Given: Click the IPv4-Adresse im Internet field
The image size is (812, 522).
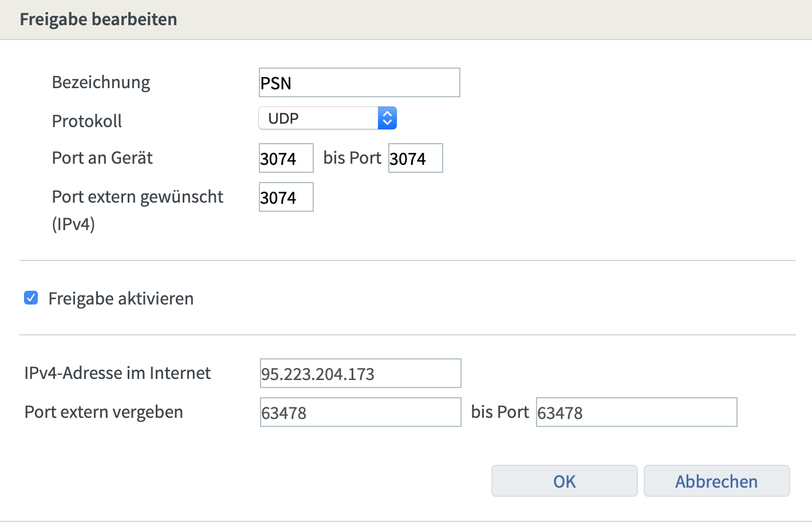Looking at the screenshot, I should point(360,374).
